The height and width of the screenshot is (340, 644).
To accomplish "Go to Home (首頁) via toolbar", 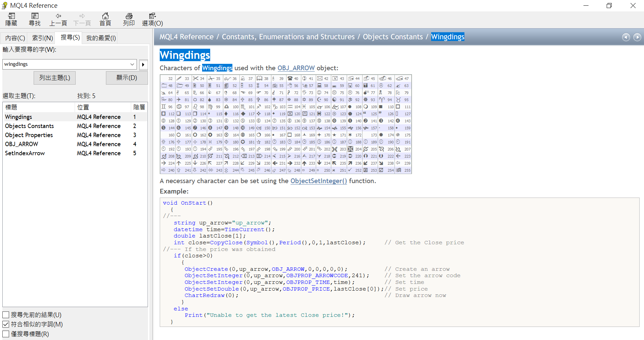I will (x=105, y=19).
